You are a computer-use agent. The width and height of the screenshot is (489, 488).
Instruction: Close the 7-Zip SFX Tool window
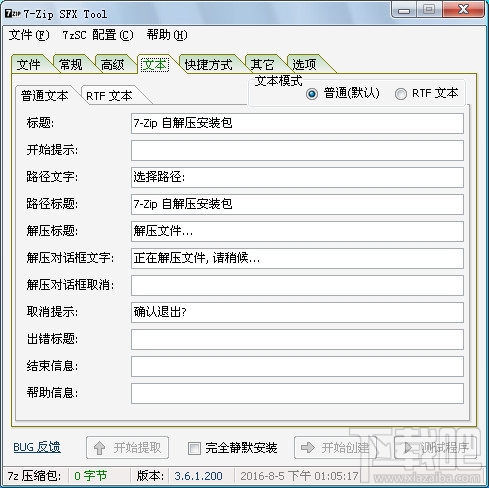[x=463, y=9]
